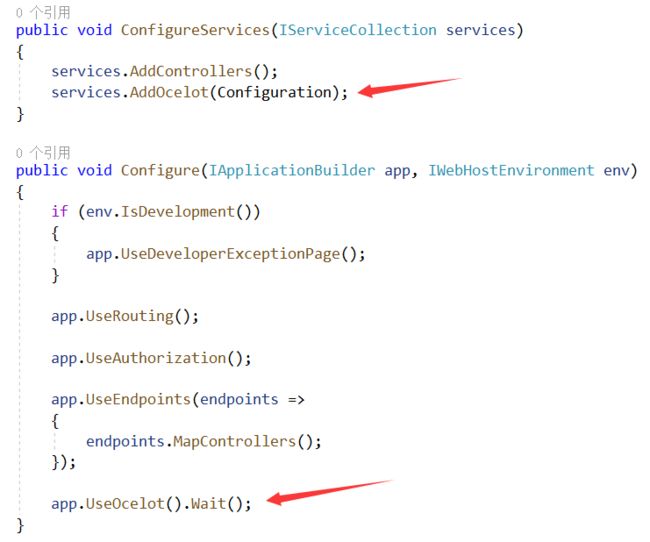Click the UseAuthorization method call
This screenshot has height=542, width=650.
(x=156, y=358)
